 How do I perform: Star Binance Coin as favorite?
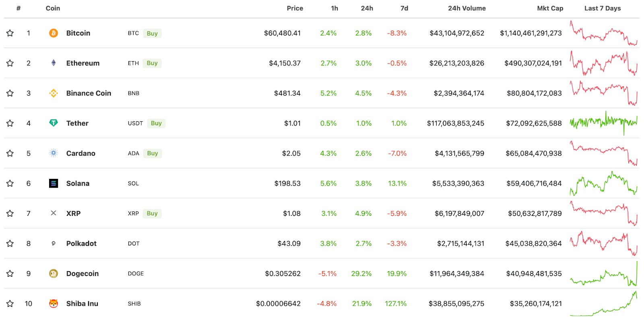(x=10, y=93)
